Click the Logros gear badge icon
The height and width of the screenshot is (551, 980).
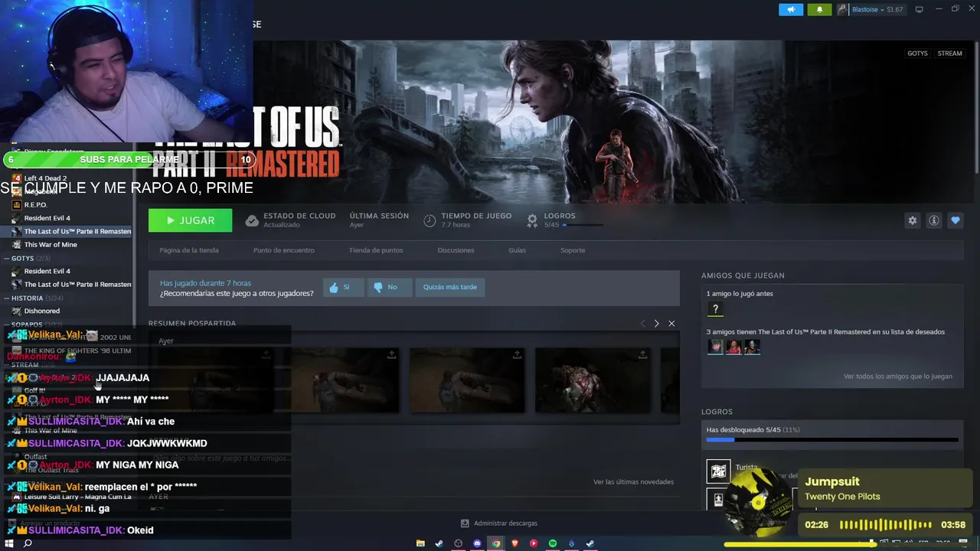point(532,220)
